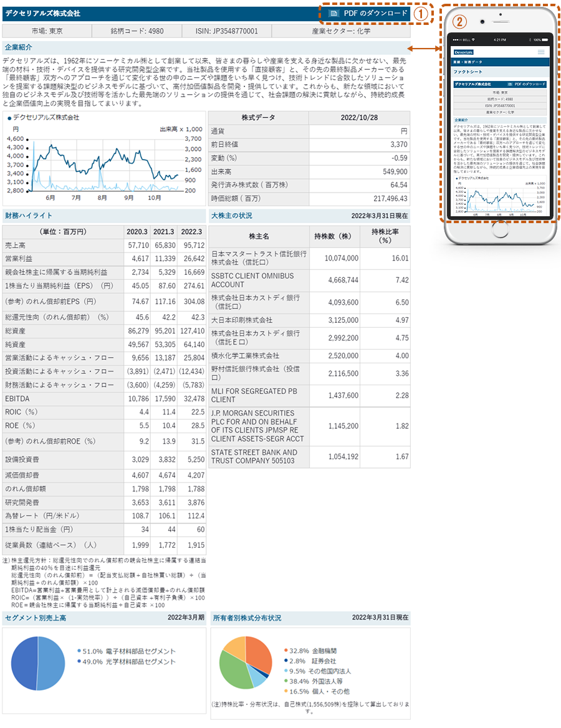561x728 pixels.
Task: Click the 銘柄コード: 4980 cell
Action: pyautogui.click(x=137, y=31)
